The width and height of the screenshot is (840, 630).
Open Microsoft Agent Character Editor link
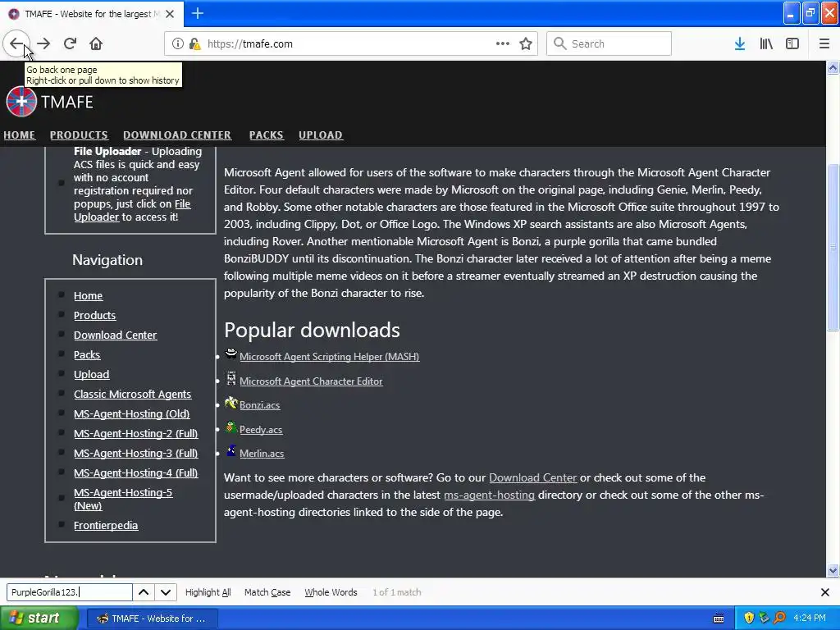tap(311, 381)
